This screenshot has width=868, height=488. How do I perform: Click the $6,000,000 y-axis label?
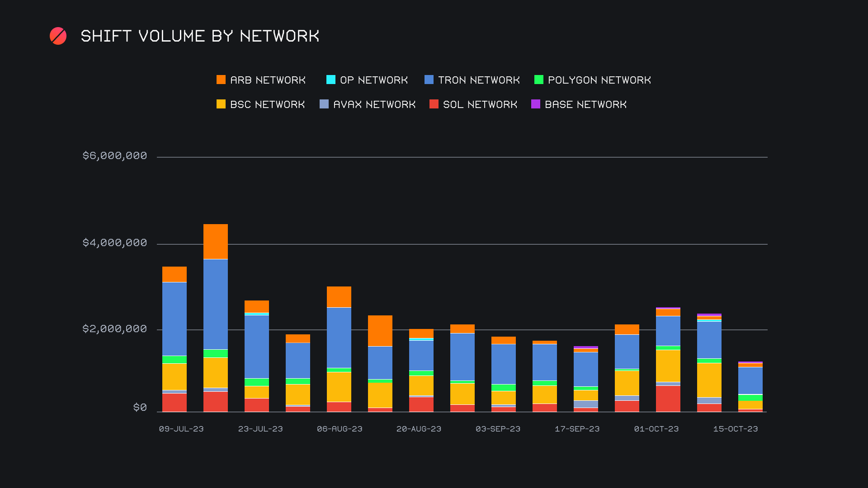click(x=115, y=156)
